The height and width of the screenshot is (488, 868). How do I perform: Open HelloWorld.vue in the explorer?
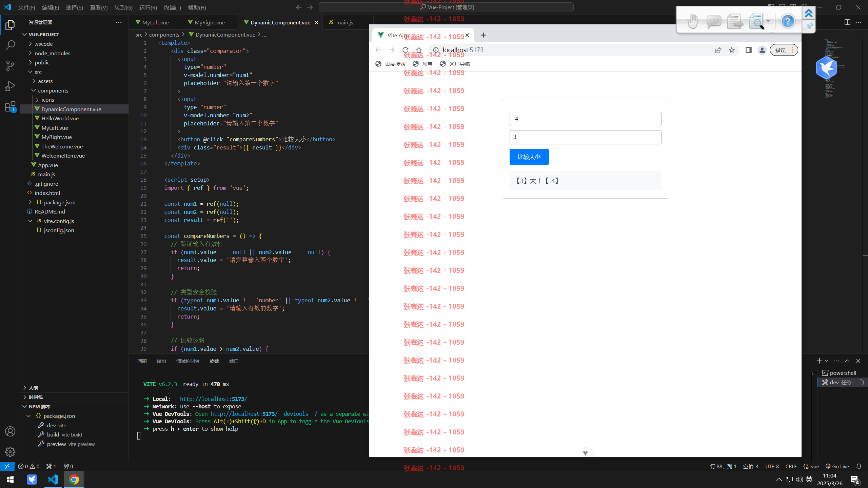point(60,118)
